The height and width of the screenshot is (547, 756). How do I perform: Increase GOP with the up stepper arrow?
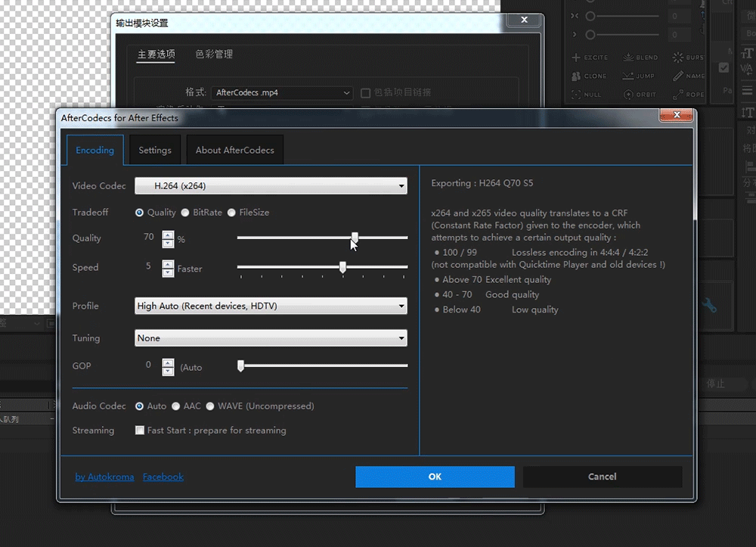point(168,363)
